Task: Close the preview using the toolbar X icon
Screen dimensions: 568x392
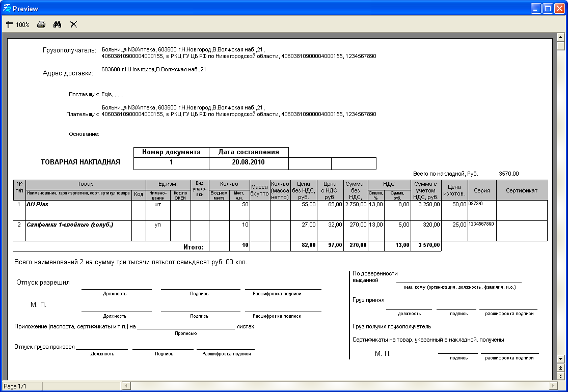Action: click(x=74, y=24)
